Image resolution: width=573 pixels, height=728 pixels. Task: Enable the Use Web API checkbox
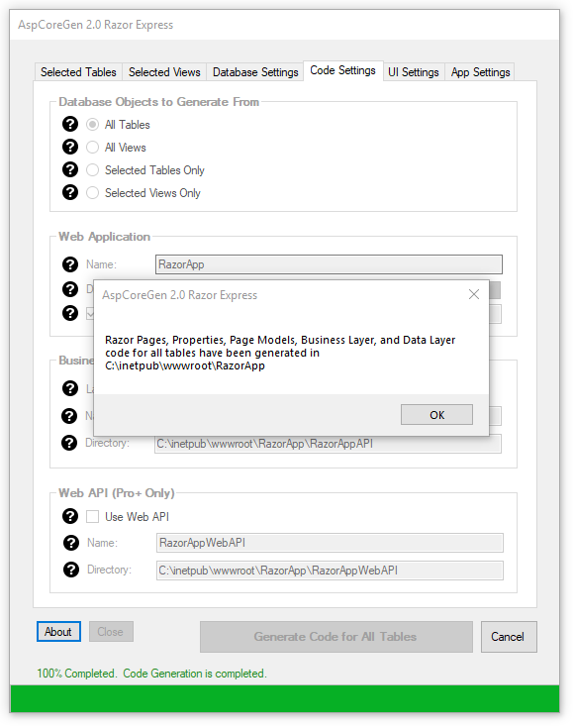pyautogui.click(x=92, y=517)
